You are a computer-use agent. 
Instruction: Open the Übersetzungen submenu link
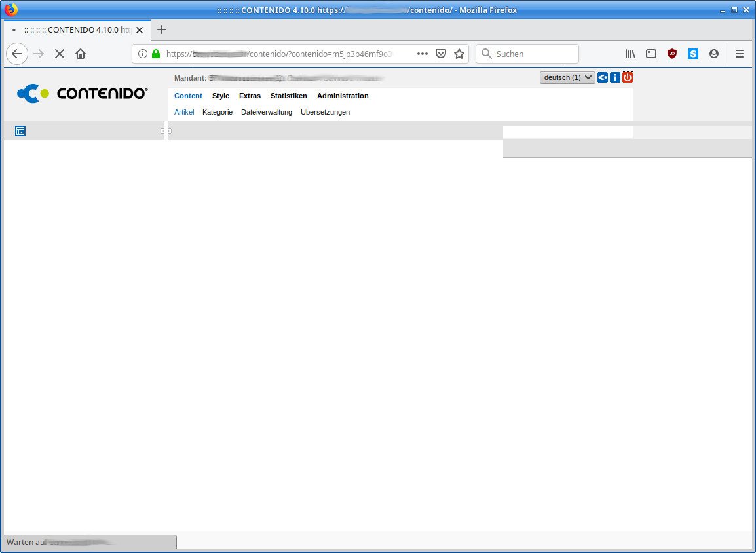point(325,112)
